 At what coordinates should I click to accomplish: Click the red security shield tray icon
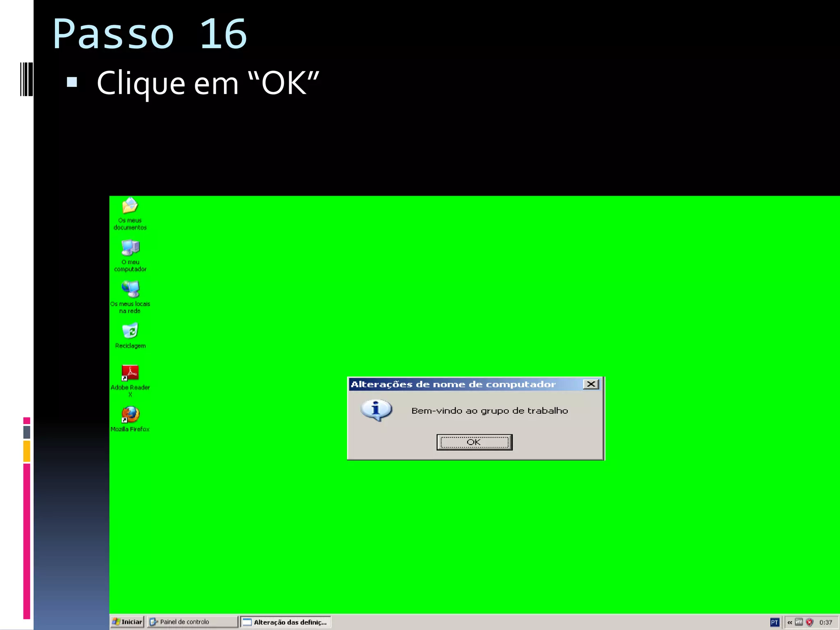(x=810, y=622)
